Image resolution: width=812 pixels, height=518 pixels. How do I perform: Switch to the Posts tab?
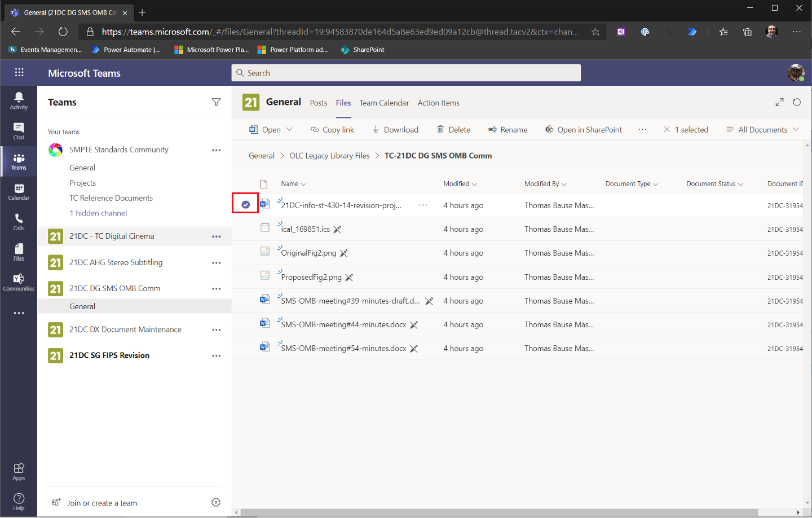pyautogui.click(x=319, y=103)
